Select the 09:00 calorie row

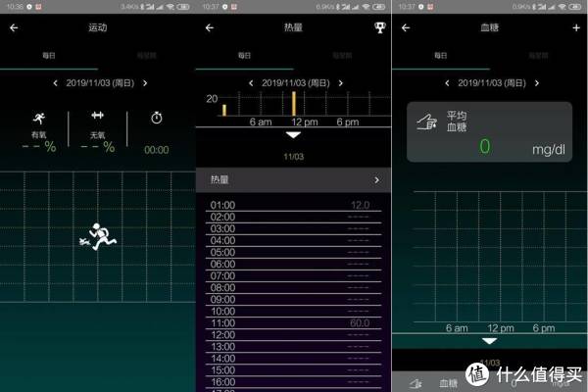coord(293,299)
